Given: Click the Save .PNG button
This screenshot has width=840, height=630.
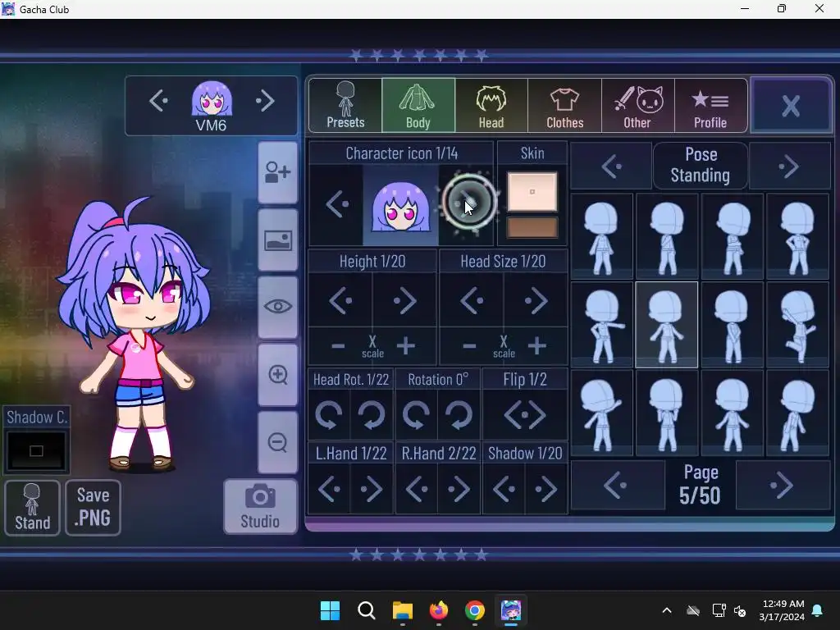Looking at the screenshot, I should click(94, 507).
